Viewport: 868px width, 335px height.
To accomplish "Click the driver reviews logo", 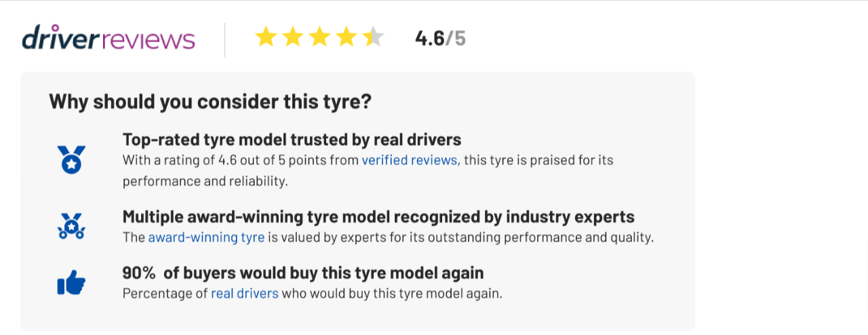I will [x=108, y=39].
